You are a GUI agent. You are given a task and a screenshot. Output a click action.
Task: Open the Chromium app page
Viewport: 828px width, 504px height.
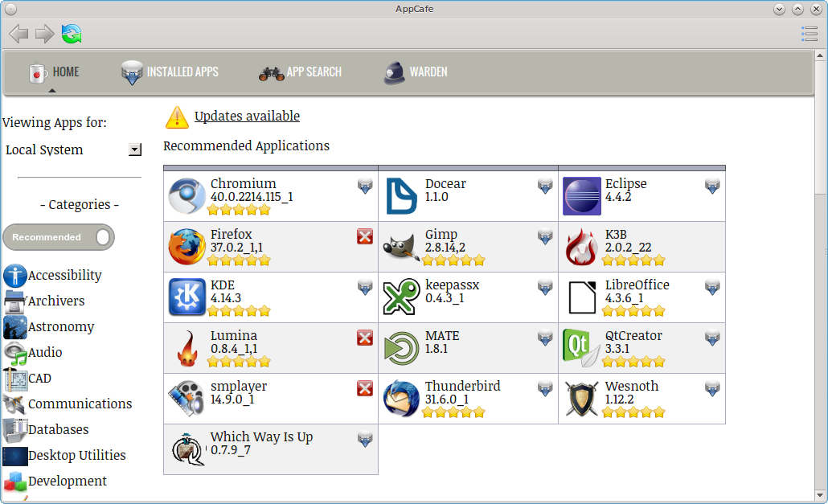pos(244,183)
